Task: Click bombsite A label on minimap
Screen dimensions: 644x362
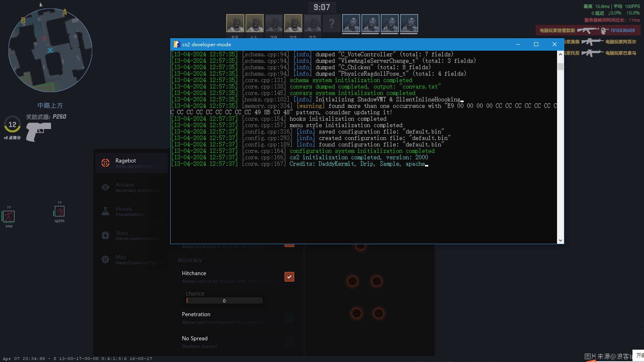Action: pos(65,12)
